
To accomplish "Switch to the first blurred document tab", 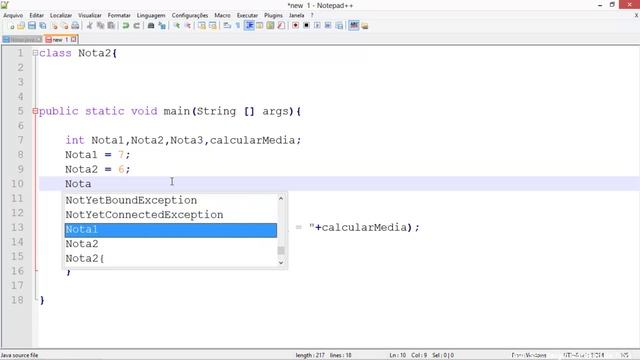I will coord(22,40).
